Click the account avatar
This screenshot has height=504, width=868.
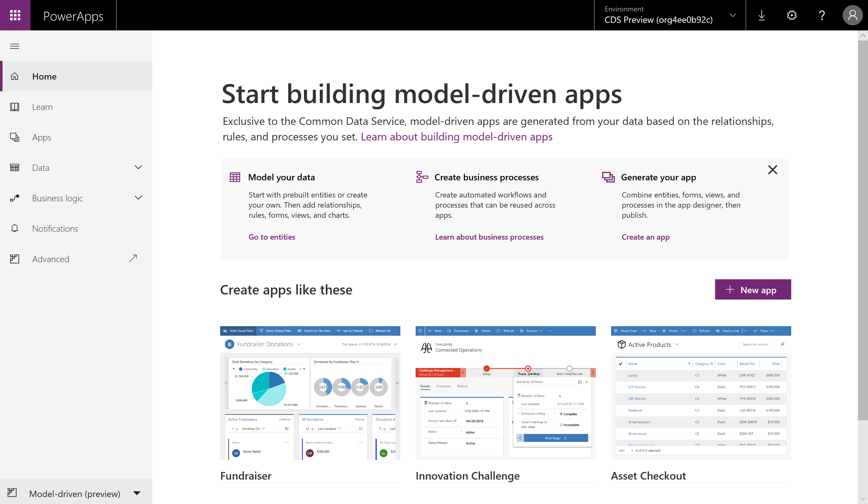852,15
